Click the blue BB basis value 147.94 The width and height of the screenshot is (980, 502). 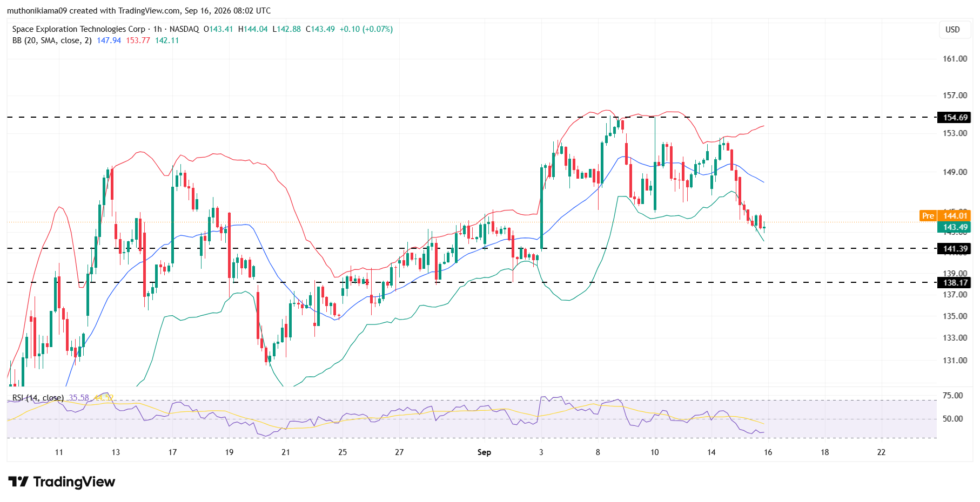[109, 40]
